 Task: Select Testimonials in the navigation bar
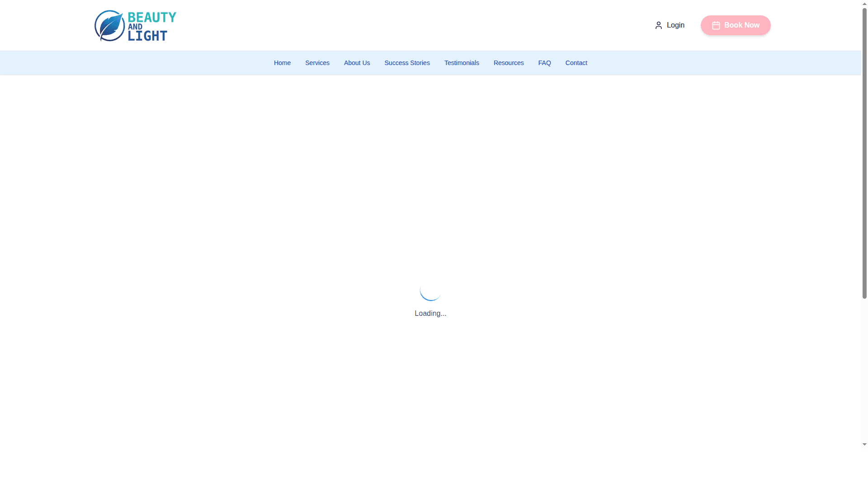[x=461, y=63]
